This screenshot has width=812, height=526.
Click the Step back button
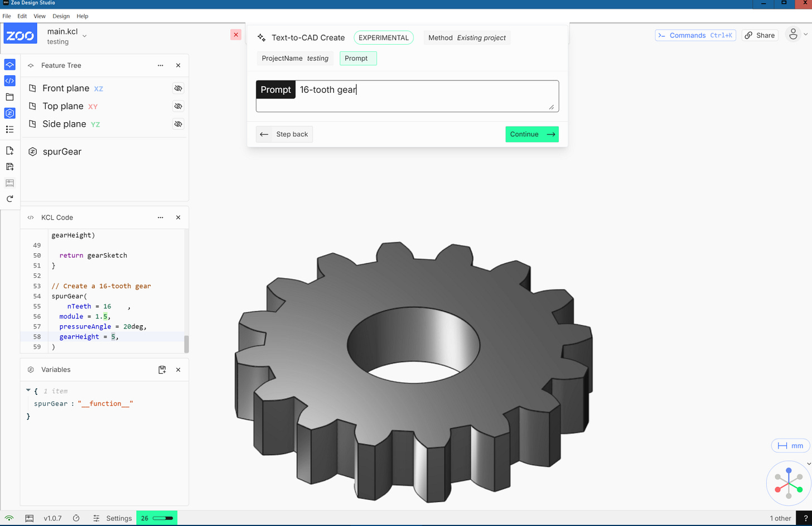[x=284, y=134]
